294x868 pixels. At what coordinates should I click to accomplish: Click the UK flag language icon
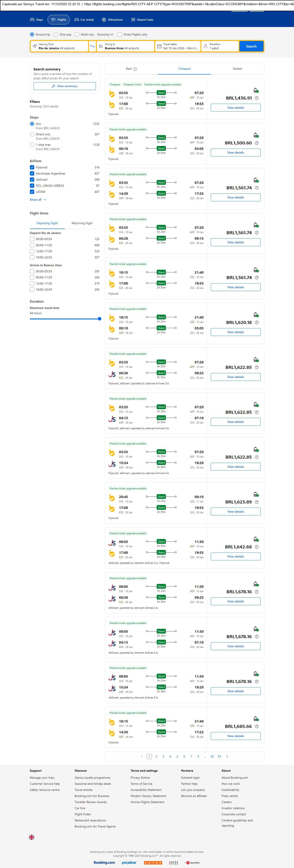point(32,837)
